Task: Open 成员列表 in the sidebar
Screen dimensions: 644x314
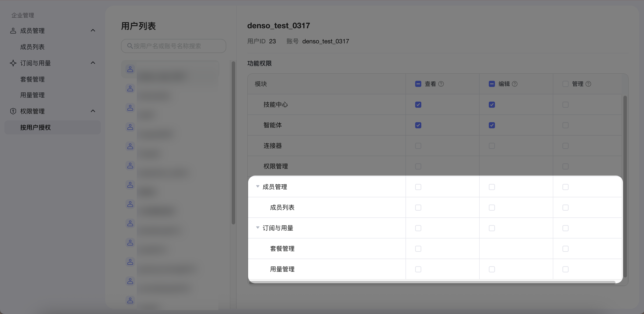Action: tap(32, 47)
